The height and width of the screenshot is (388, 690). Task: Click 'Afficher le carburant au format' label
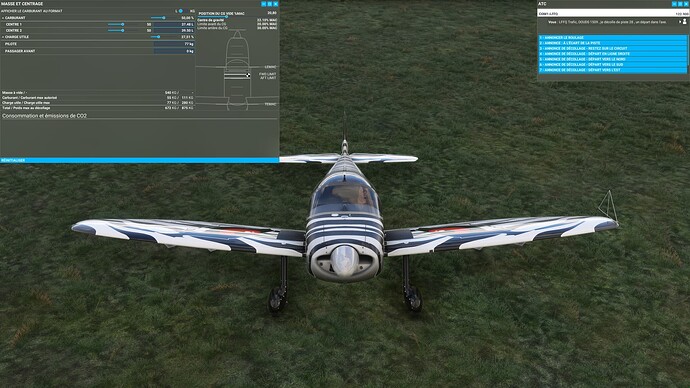point(32,11)
